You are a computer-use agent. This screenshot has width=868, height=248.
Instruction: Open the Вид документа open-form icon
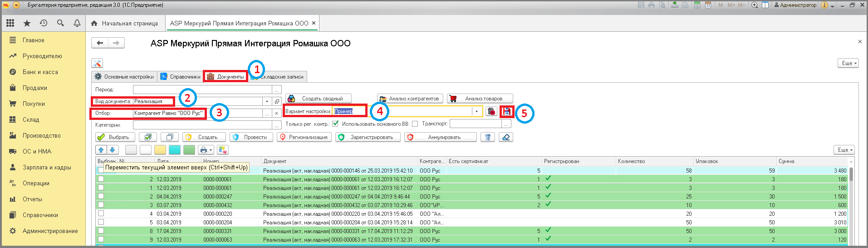(277, 101)
